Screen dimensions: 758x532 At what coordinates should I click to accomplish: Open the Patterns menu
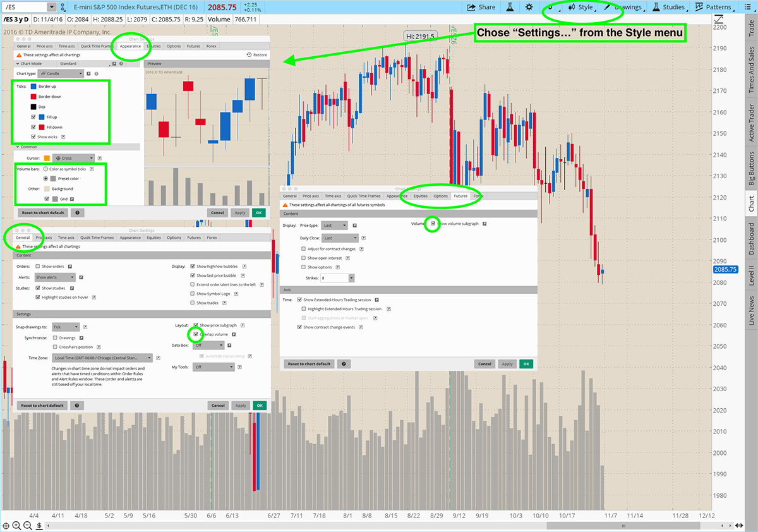(713, 8)
